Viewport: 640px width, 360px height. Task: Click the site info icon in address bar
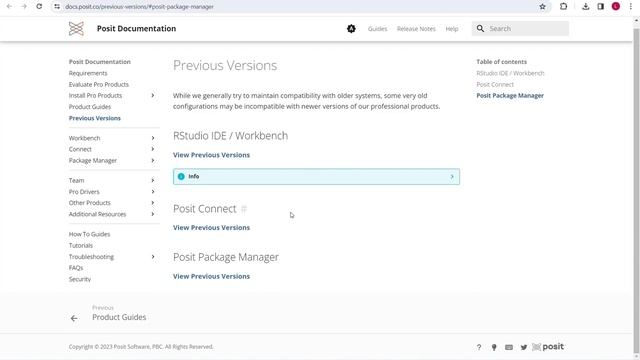coord(57,7)
